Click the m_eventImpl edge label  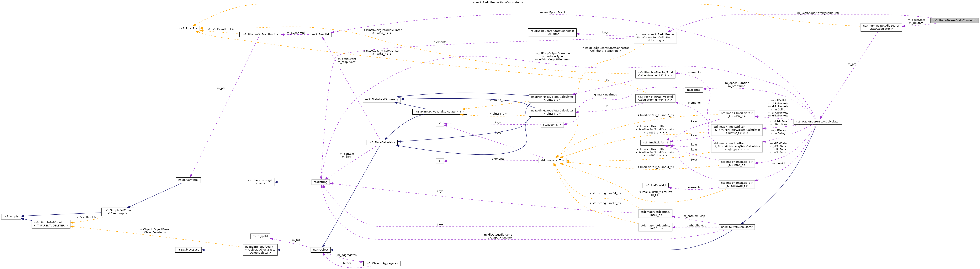(296, 33)
